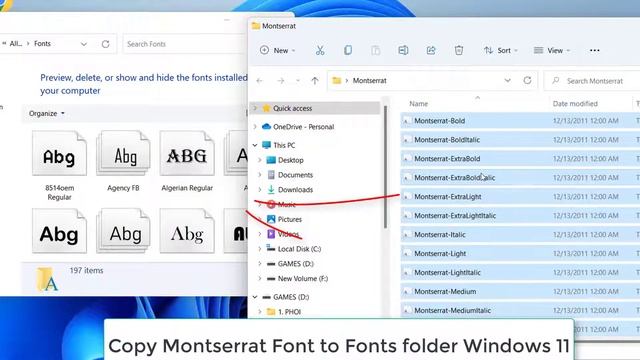Go up one level with the up arrow
Viewport: 640px width, 360px height.
pos(315,81)
